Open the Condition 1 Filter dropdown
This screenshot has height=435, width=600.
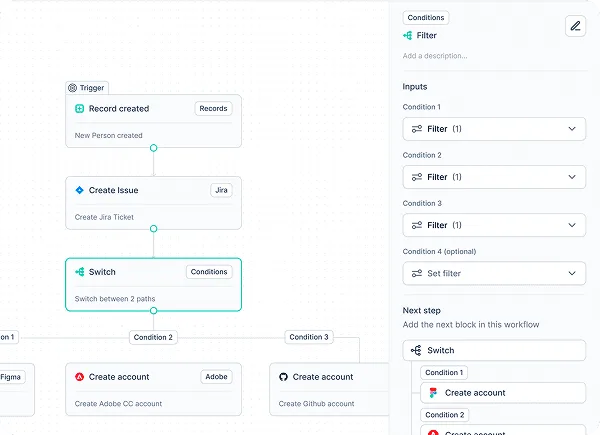494,129
